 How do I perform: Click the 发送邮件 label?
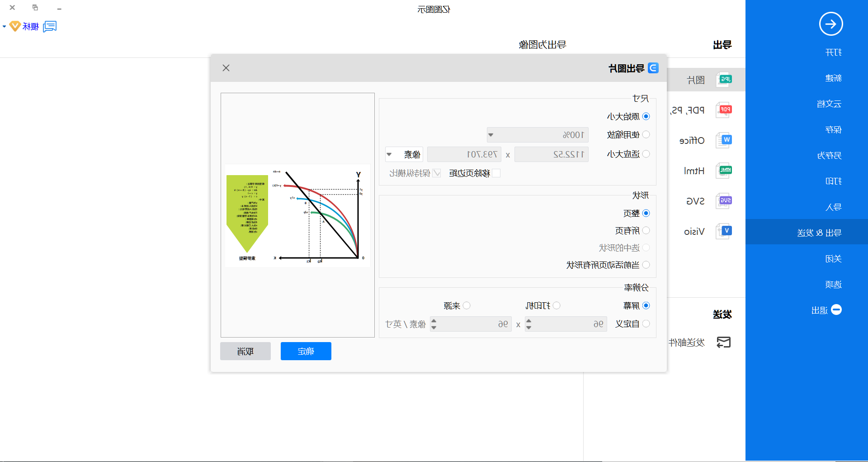coord(687,343)
